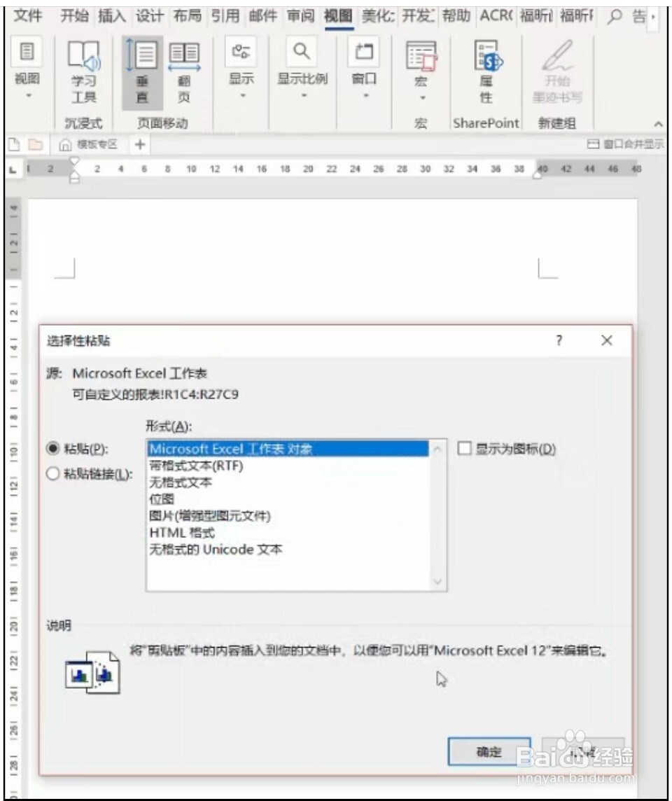Image resolution: width=672 pixels, height=801 pixels.
Task: Select 垂直 page movement
Action: [142, 72]
